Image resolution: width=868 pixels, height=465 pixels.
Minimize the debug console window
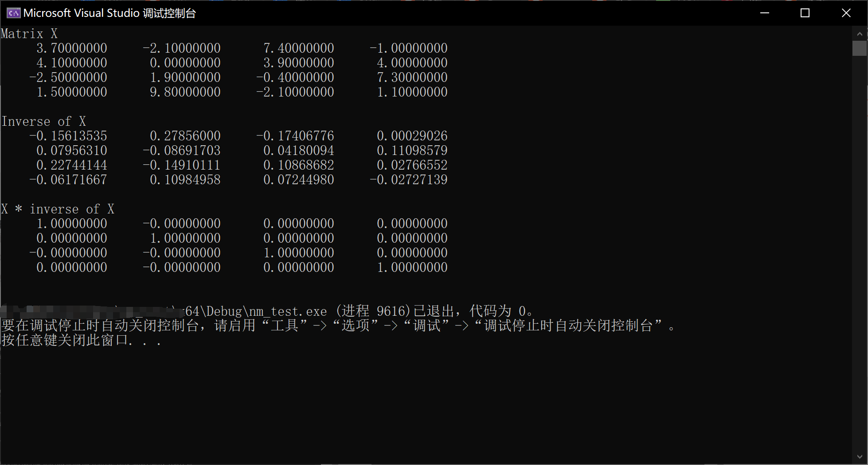(765, 13)
